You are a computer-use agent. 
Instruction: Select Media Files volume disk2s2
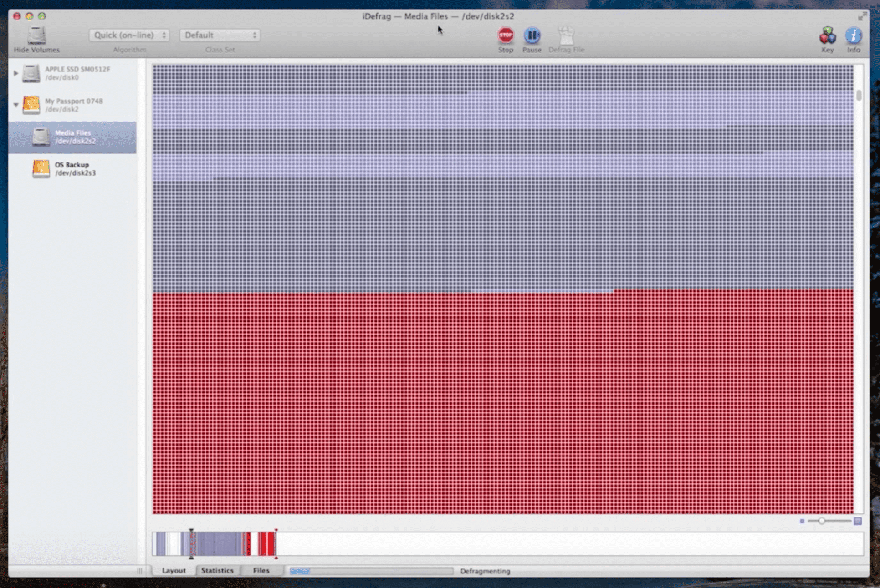73,137
